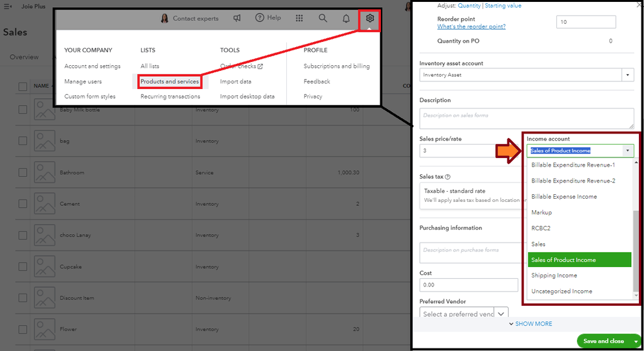Viewport: 644px width, 351px height.
Task: Click the choco Lanay image placeholder
Action: (x=44, y=235)
